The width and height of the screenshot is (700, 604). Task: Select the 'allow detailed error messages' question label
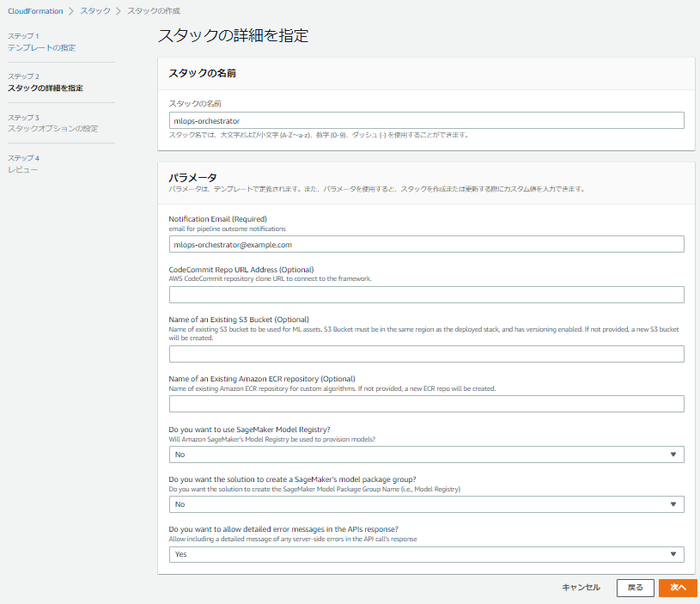(x=283, y=529)
